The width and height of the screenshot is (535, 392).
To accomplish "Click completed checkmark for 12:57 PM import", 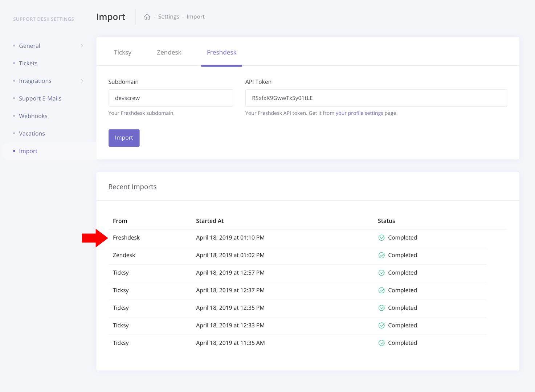I will (x=381, y=273).
